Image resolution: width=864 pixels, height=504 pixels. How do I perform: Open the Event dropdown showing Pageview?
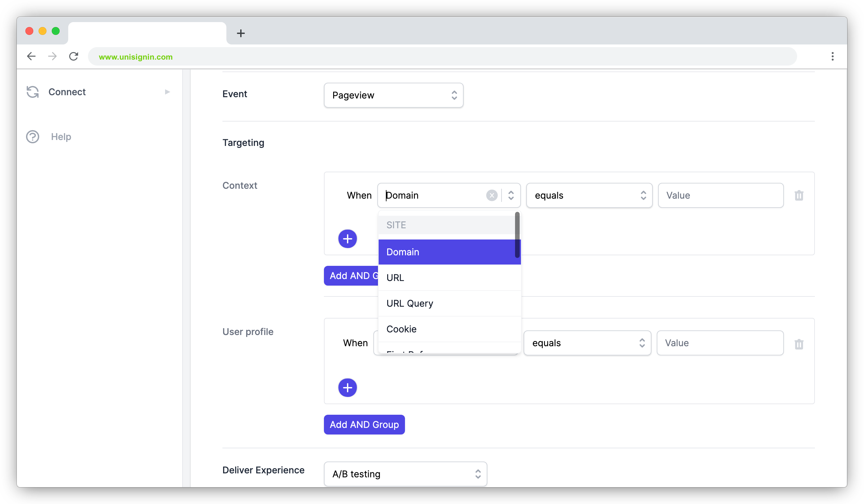(393, 95)
